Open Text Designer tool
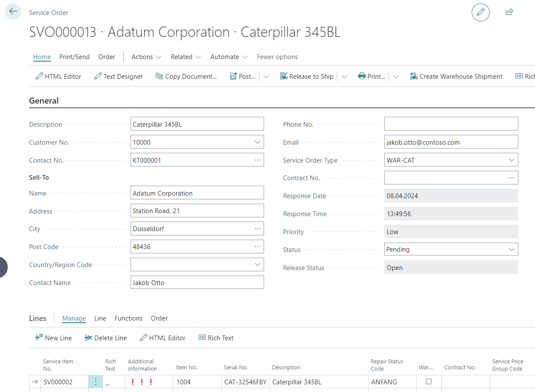 [x=119, y=77]
